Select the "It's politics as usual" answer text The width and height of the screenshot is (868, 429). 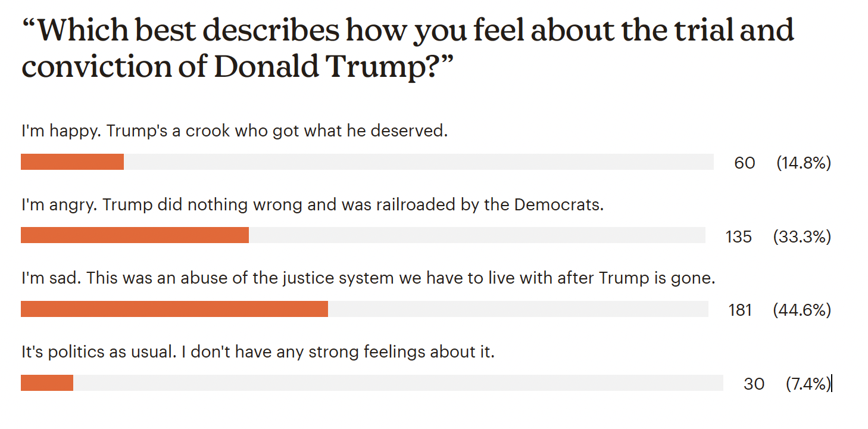pos(258,352)
